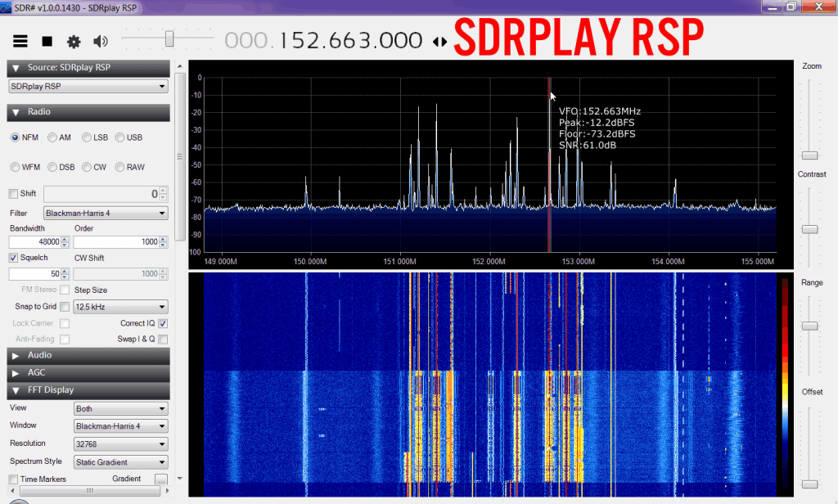
Task: Toggle the Swap I & Q checkbox
Action: [163, 339]
